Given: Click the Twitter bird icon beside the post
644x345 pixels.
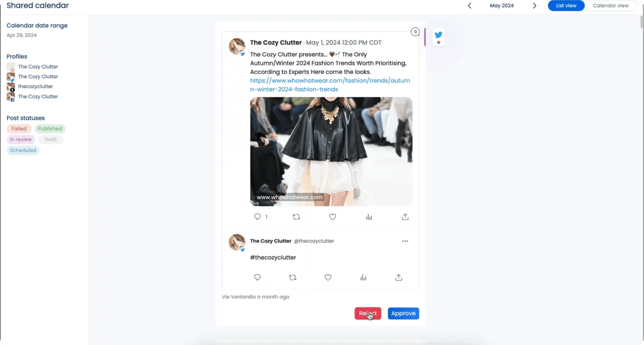Looking at the screenshot, I should 438,35.
